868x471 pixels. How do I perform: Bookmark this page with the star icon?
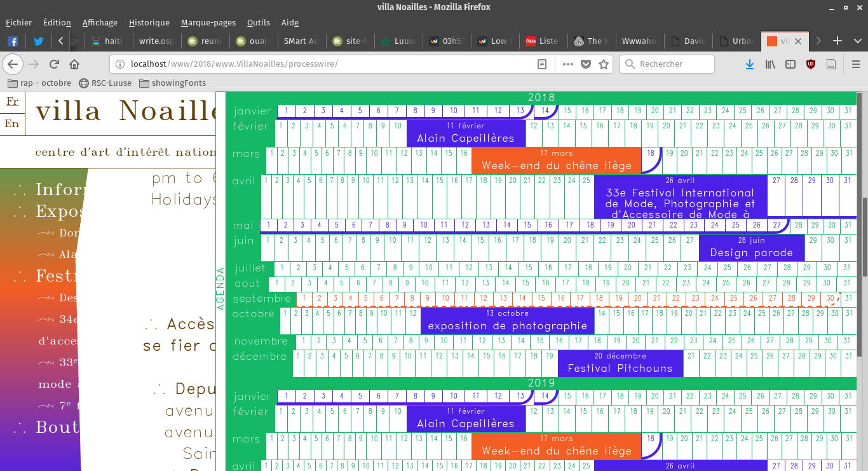click(604, 64)
